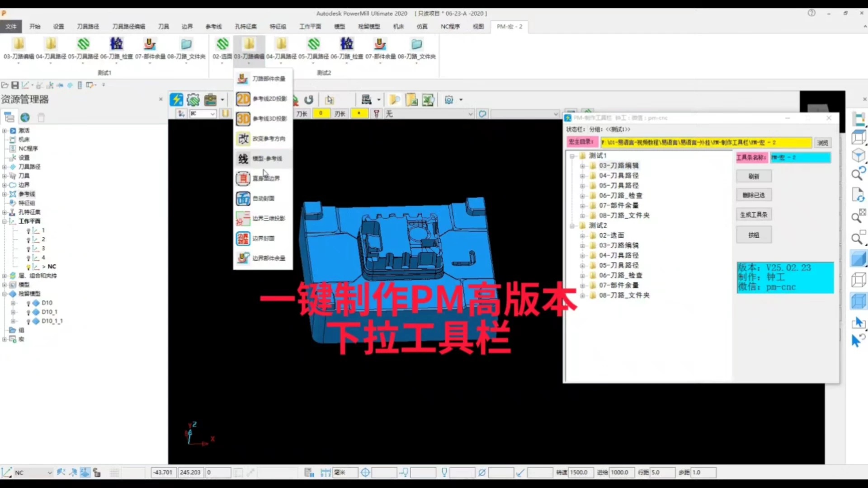The height and width of the screenshot is (488, 868).
Task: Toggle lightbulb of workplane 3
Action: click(x=28, y=249)
